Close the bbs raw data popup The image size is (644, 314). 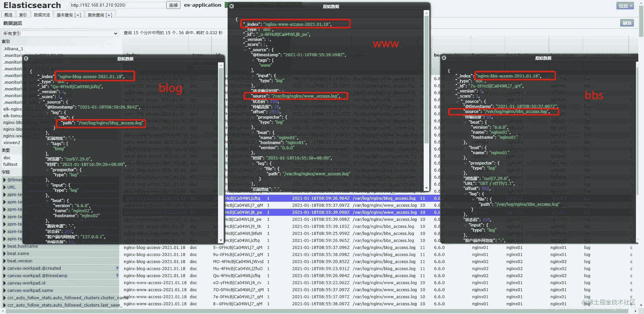click(444, 58)
